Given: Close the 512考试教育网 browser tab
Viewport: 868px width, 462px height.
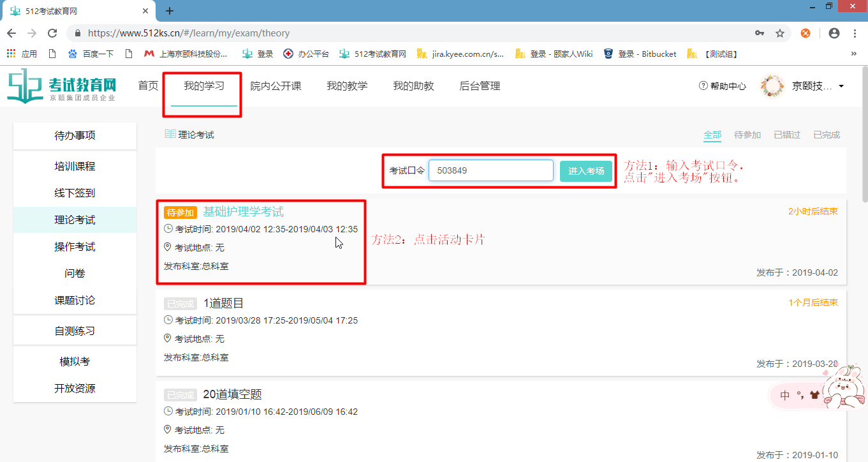Looking at the screenshot, I should point(146,11).
